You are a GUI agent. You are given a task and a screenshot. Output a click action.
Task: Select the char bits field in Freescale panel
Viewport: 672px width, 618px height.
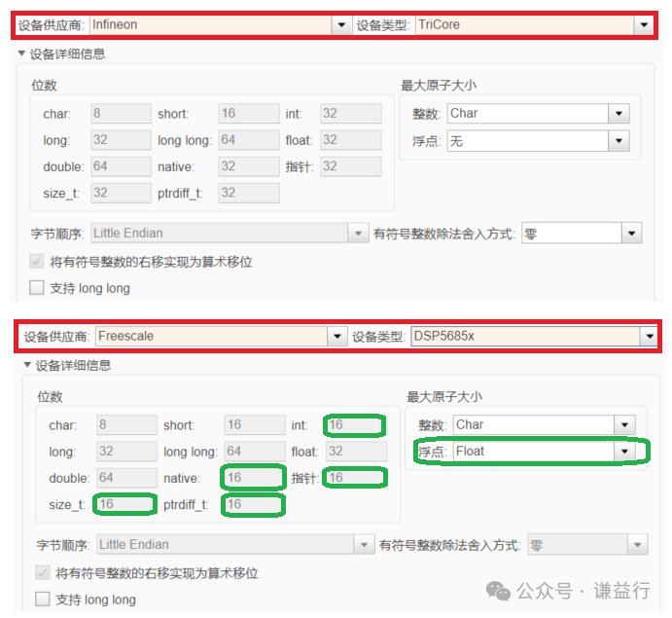[126, 425]
